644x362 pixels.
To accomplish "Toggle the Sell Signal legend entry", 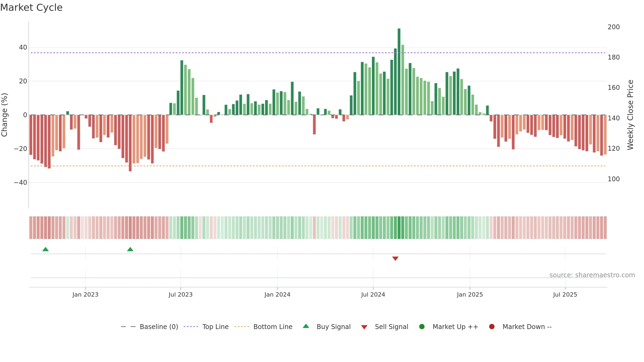I will click(x=385, y=327).
